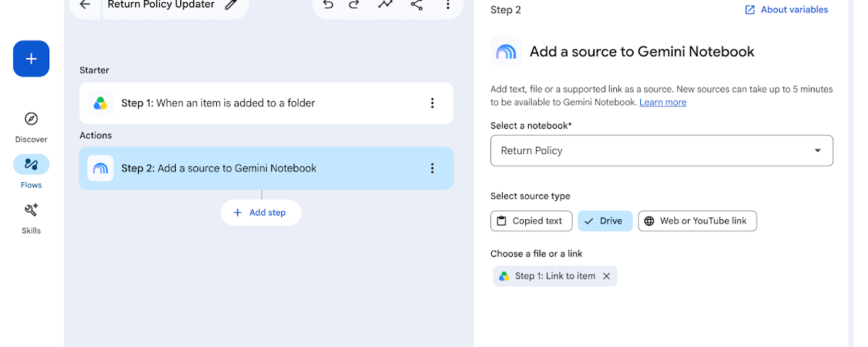Click the Add a source to Gemini Notebook heading
Screen dimensions: 868x347
click(642, 52)
